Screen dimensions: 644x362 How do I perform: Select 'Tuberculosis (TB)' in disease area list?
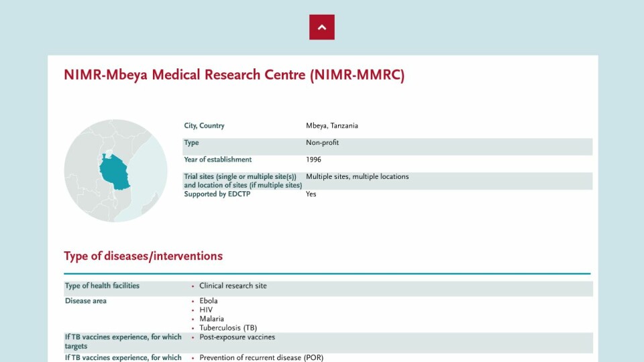click(x=228, y=328)
